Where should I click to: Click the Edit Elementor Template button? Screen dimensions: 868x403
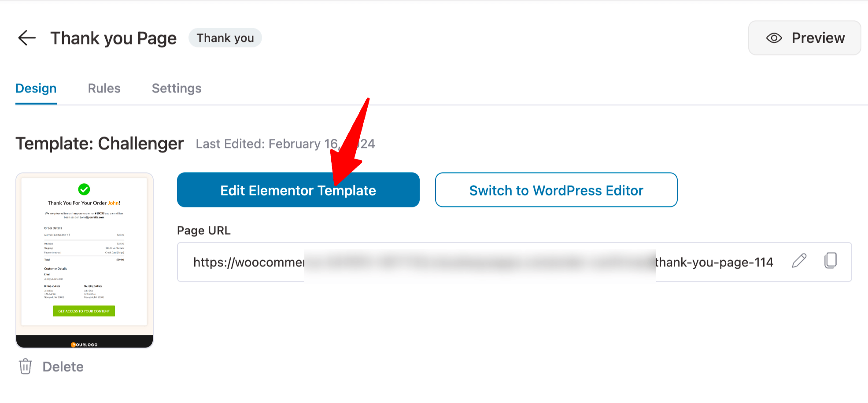pos(298,190)
